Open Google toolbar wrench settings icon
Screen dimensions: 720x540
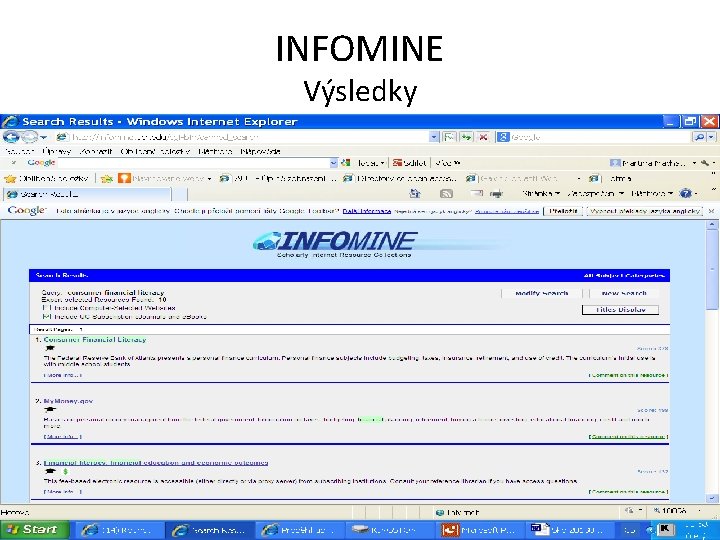point(705,163)
